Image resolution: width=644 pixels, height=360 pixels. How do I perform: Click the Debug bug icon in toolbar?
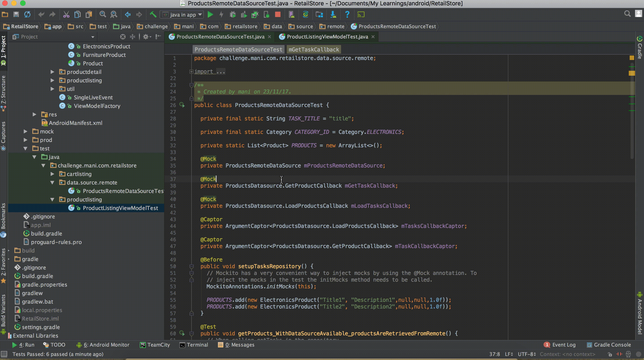pos(233,15)
